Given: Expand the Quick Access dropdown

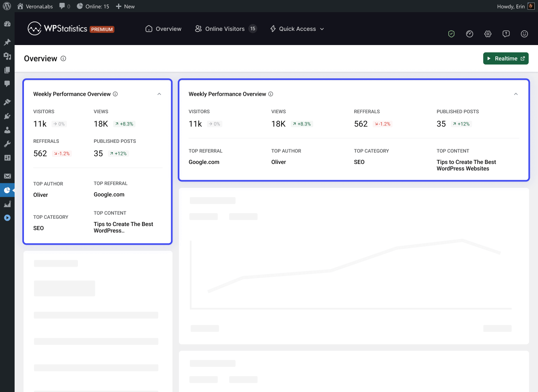Looking at the screenshot, I should pyautogui.click(x=297, y=29).
